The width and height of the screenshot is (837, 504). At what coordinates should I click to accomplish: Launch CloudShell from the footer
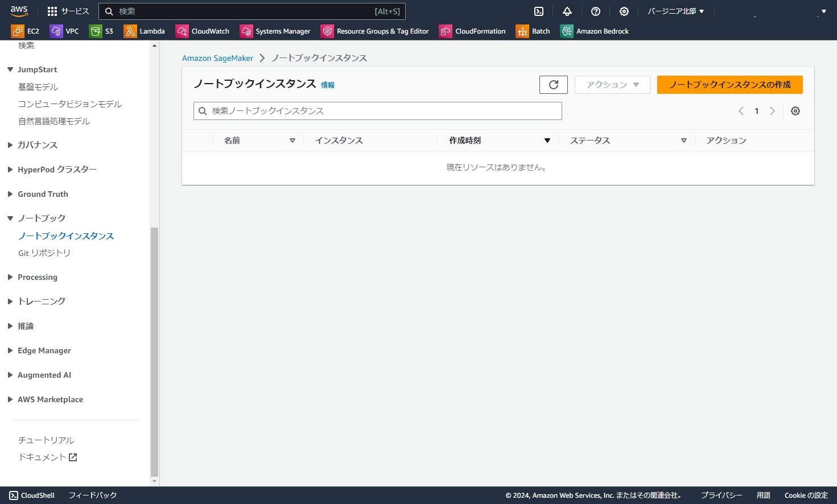pos(32,495)
